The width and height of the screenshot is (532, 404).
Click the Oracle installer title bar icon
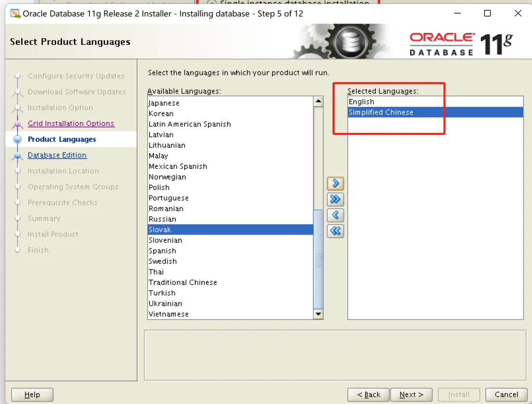(15, 14)
